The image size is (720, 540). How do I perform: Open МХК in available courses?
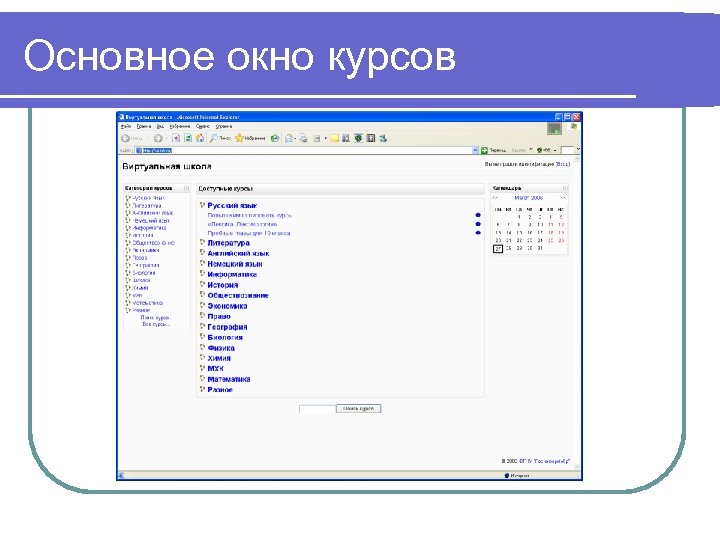(x=215, y=369)
